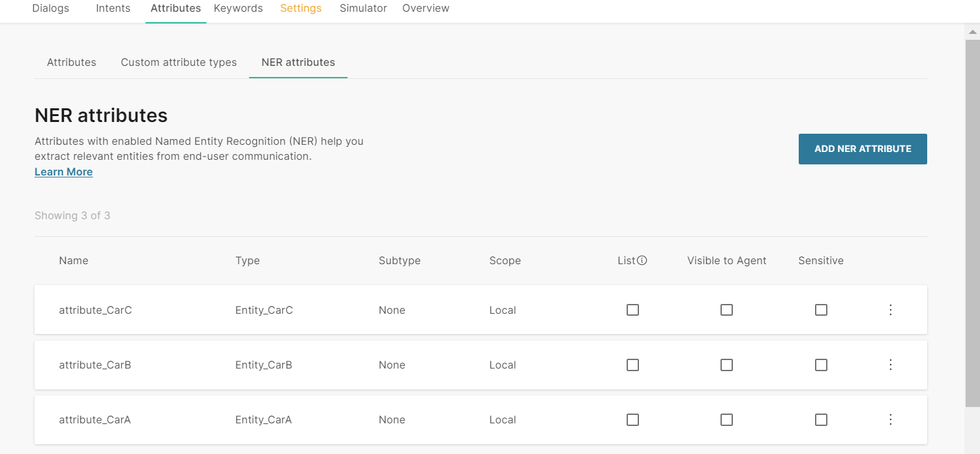
Task: Click the Name column header
Action: tap(74, 260)
